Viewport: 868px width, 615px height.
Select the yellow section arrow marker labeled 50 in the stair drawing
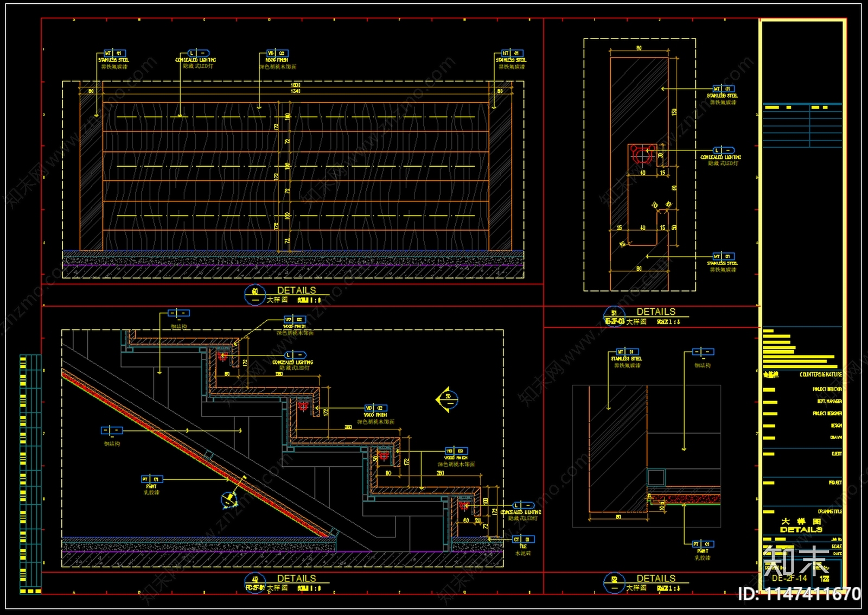click(x=447, y=400)
